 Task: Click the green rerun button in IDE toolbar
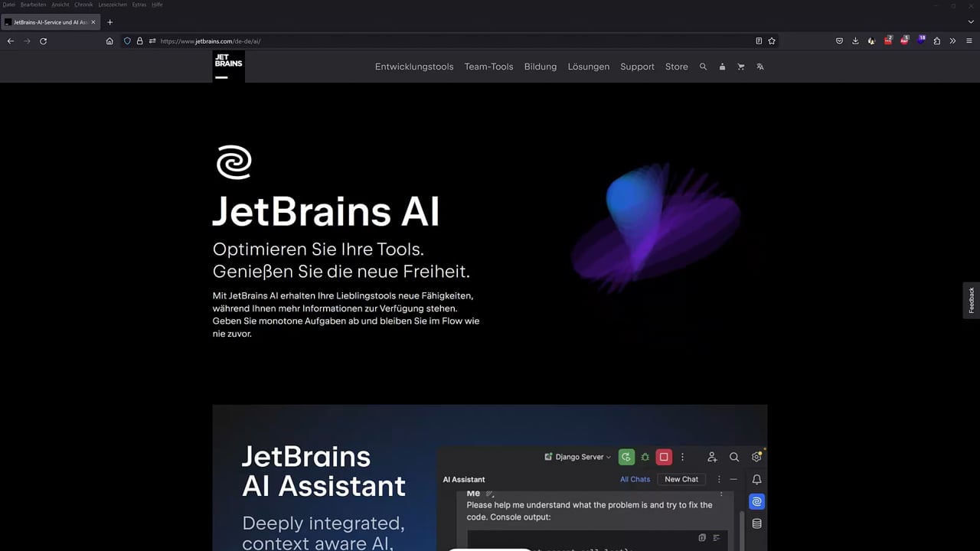pyautogui.click(x=626, y=457)
